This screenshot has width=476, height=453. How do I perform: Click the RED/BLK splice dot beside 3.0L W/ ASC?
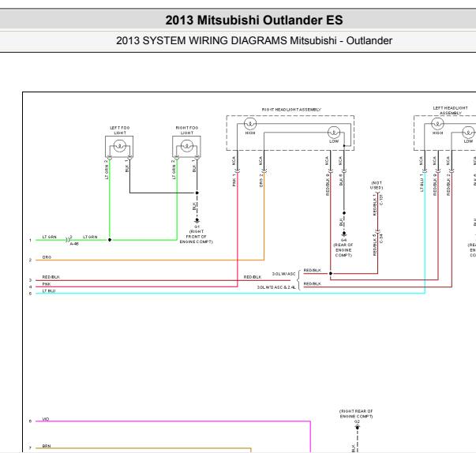click(x=331, y=273)
